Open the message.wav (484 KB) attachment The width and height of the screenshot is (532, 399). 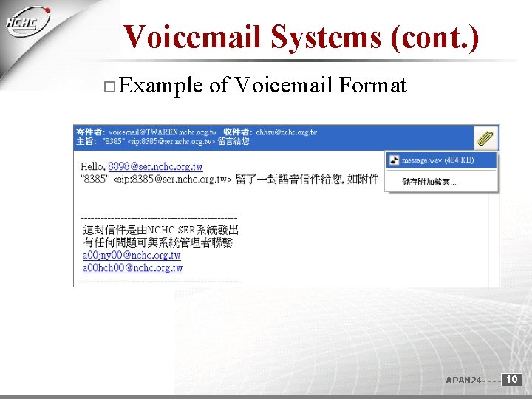coord(441,160)
